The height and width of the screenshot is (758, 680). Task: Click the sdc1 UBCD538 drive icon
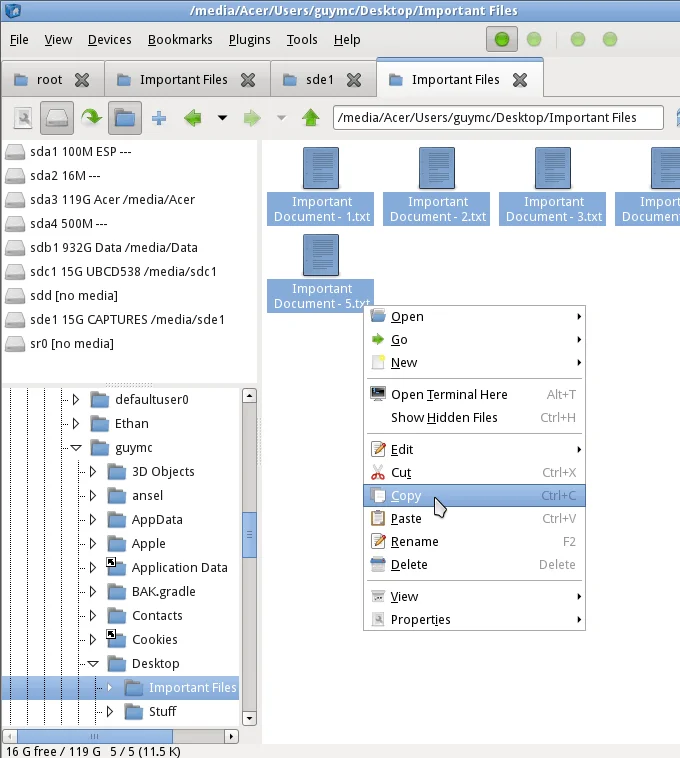click(15, 272)
